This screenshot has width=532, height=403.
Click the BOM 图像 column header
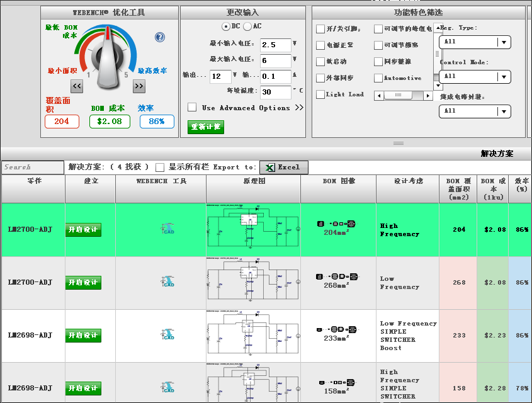click(x=338, y=189)
